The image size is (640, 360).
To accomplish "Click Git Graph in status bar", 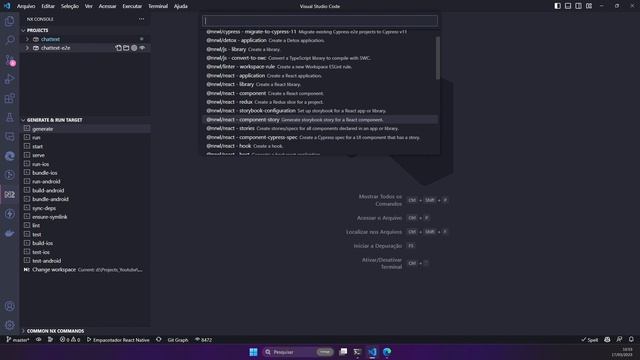I will (178, 340).
